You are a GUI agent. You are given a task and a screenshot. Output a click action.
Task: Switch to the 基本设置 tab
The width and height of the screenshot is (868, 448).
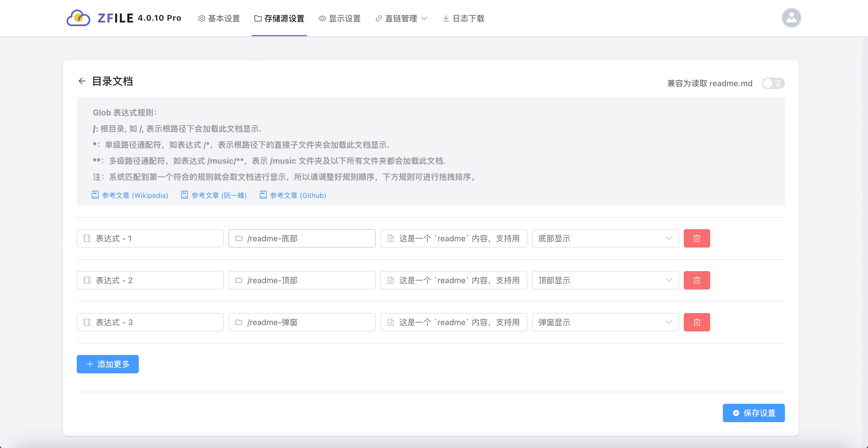[219, 18]
